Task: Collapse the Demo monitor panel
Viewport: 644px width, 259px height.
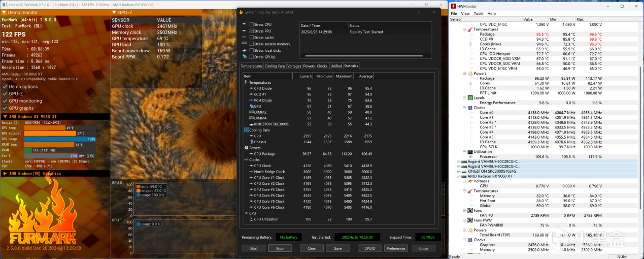Action: 3,12
